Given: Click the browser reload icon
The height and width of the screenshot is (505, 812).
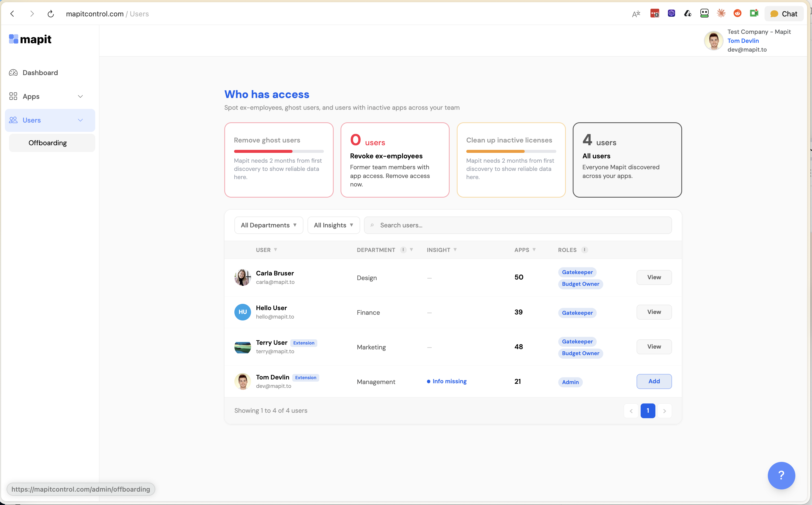Looking at the screenshot, I should pyautogui.click(x=51, y=14).
